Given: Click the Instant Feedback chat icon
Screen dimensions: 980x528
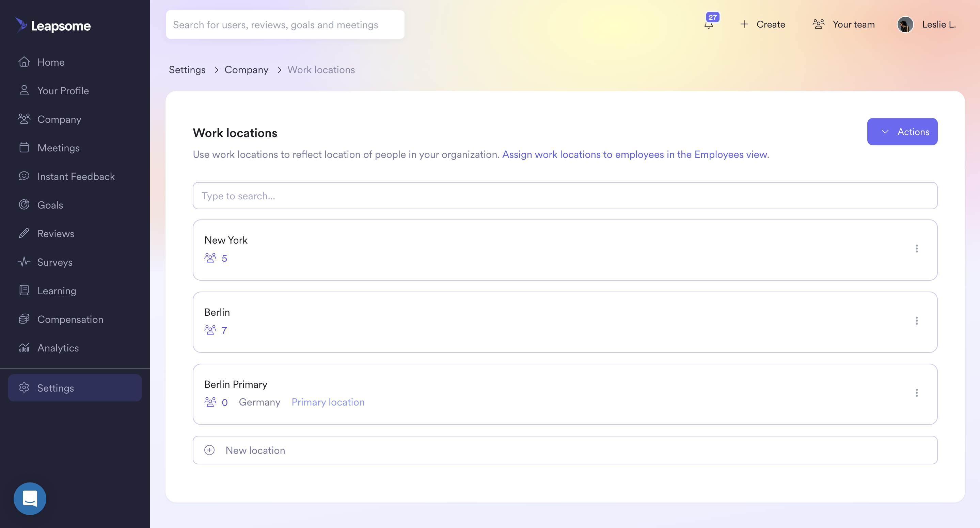Looking at the screenshot, I should coord(24,176).
